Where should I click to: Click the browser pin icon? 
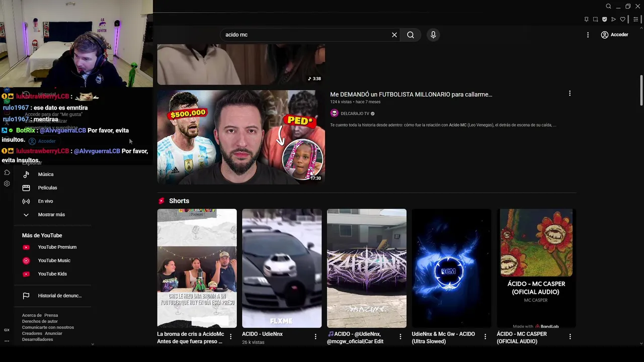pos(586,20)
